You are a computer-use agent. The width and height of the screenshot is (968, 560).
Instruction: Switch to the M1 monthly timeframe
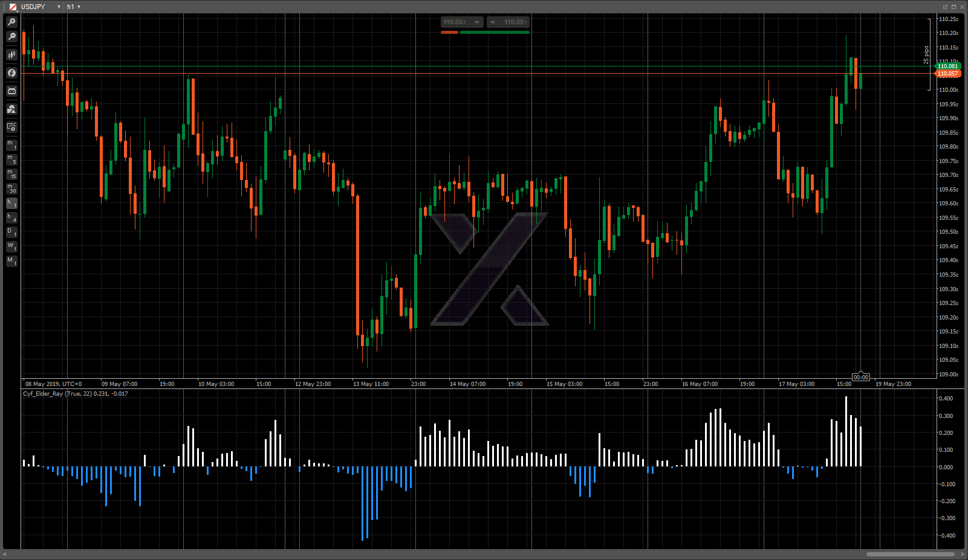(11, 262)
